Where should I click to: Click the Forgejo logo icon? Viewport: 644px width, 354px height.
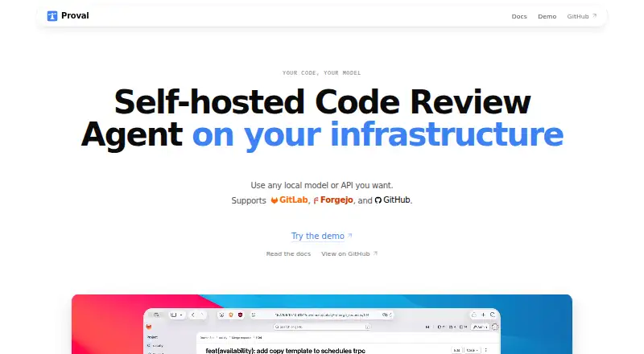click(316, 200)
